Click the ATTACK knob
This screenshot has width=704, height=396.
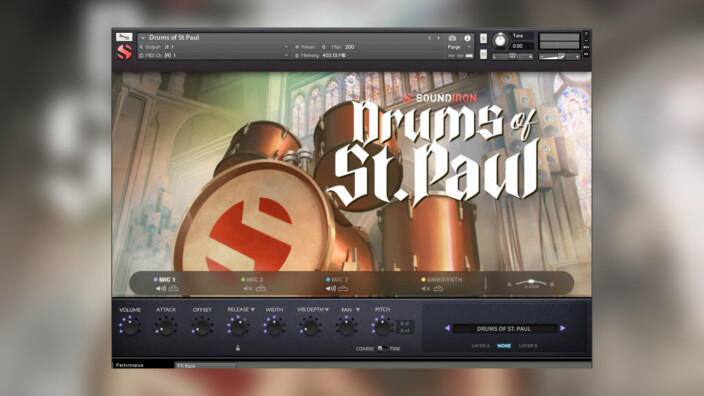click(166, 326)
